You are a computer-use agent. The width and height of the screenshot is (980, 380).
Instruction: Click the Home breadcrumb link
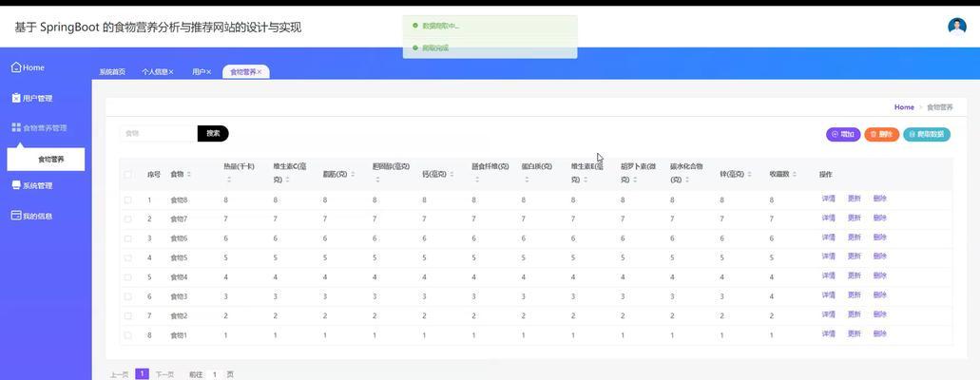[x=904, y=107]
